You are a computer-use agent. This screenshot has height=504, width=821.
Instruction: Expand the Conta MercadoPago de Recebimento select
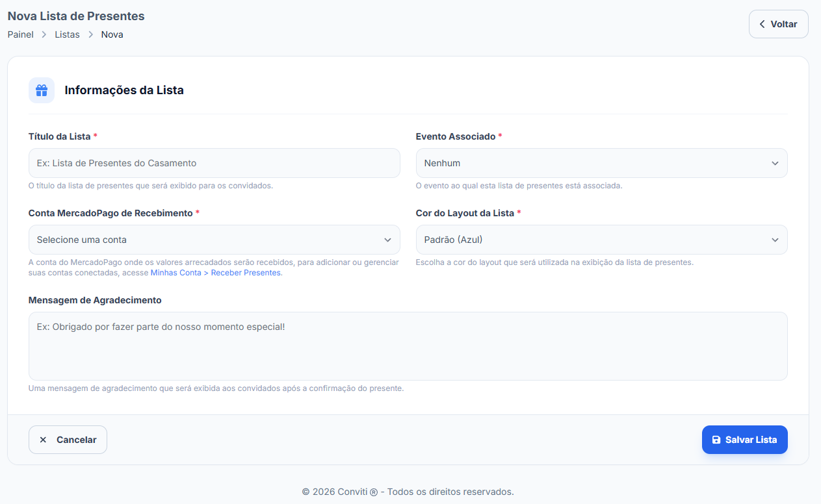[x=214, y=240]
